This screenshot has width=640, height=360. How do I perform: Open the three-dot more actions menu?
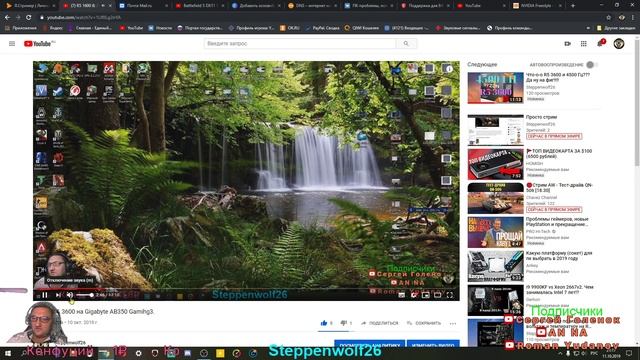tap(453, 323)
